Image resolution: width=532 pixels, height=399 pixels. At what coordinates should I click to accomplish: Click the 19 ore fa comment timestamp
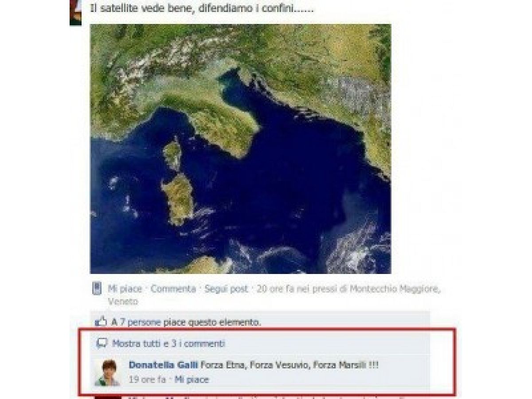click(x=147, y=379)
